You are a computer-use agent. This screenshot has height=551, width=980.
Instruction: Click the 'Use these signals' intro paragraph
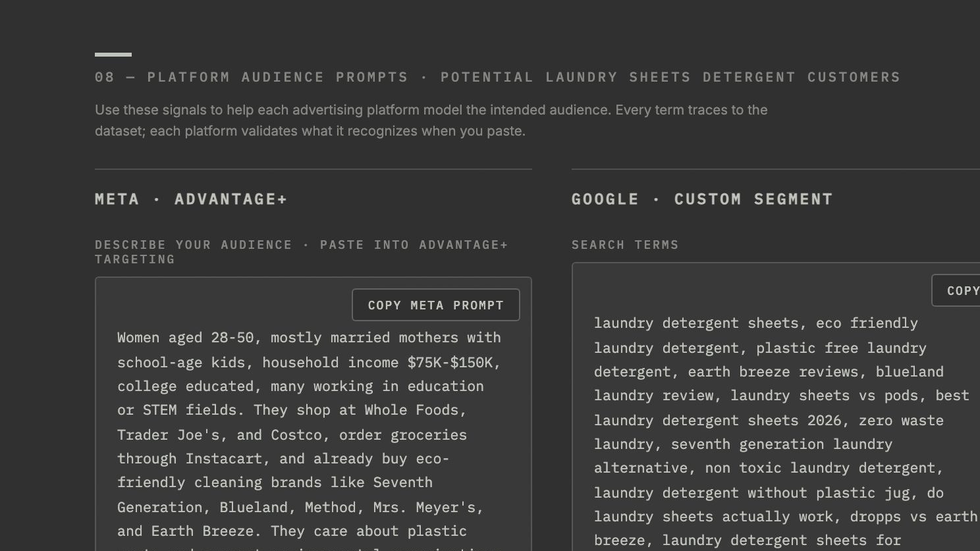click(431, 120)
